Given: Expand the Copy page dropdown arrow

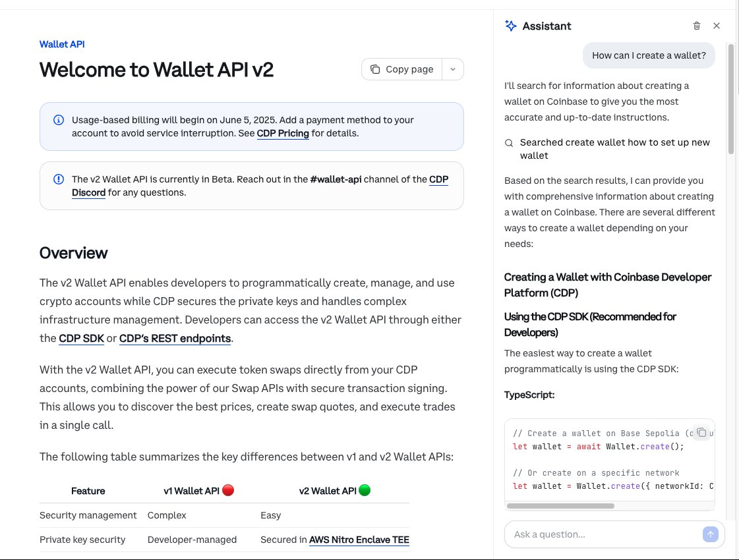Looking at the screenshot, I should pyautogui.click(x=453, y=69).
